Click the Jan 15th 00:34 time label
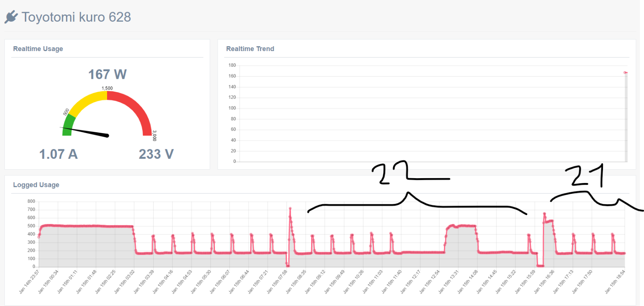The height and width of the screenshot is (306, 644). pos(48,282)
